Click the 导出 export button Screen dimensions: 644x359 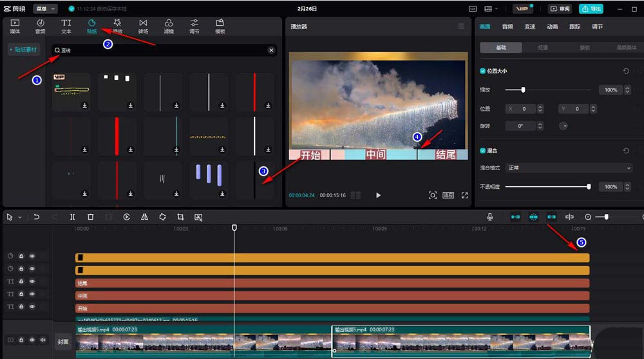[x=591, y=9]
